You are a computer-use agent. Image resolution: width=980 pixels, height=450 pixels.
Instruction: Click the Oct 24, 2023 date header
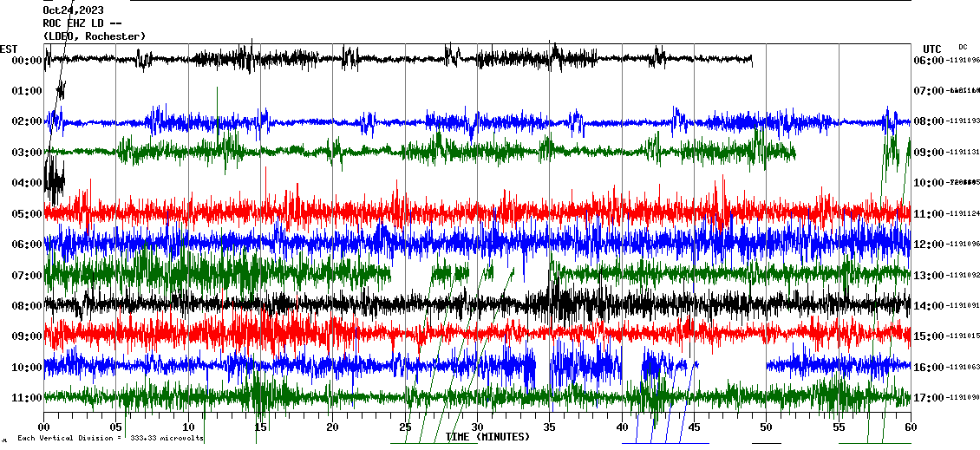pos(72,10)
